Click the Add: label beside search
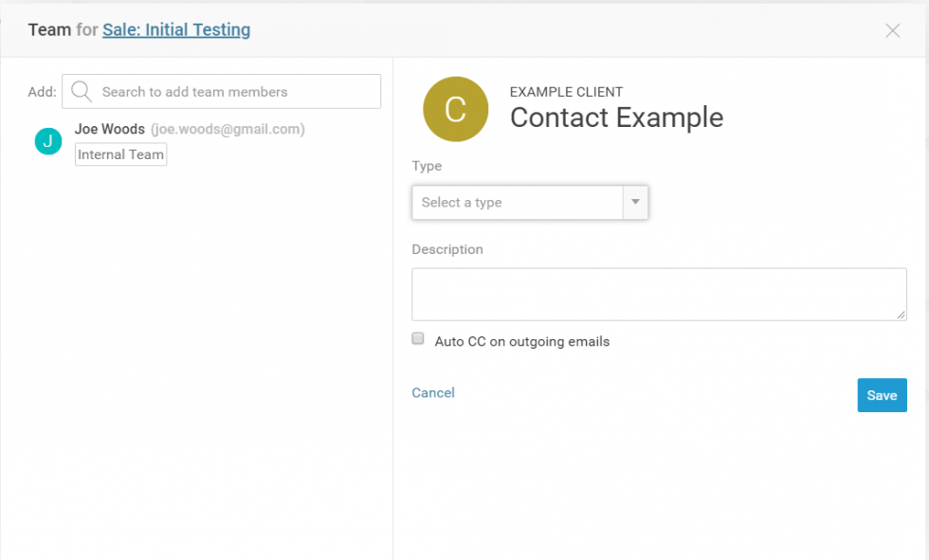Screen dimensions: 929x560 click(42, 92)
